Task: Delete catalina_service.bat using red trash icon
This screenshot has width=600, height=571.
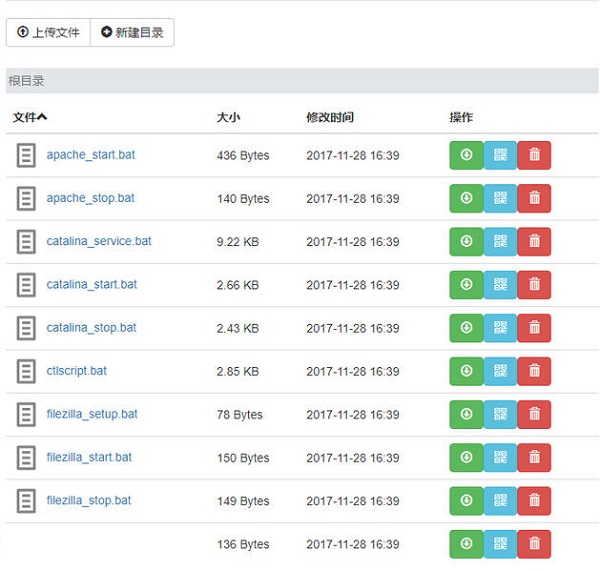Action: coord(534,241)
